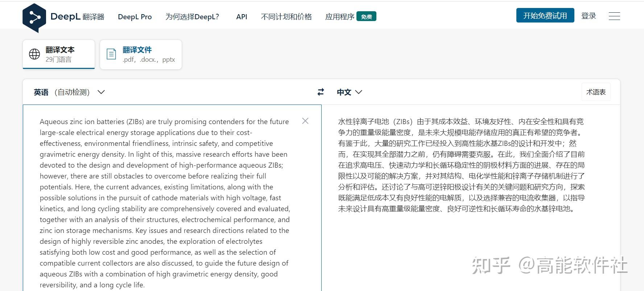
Task: Click the 开始免费试用 button
Action: point(545,16)
